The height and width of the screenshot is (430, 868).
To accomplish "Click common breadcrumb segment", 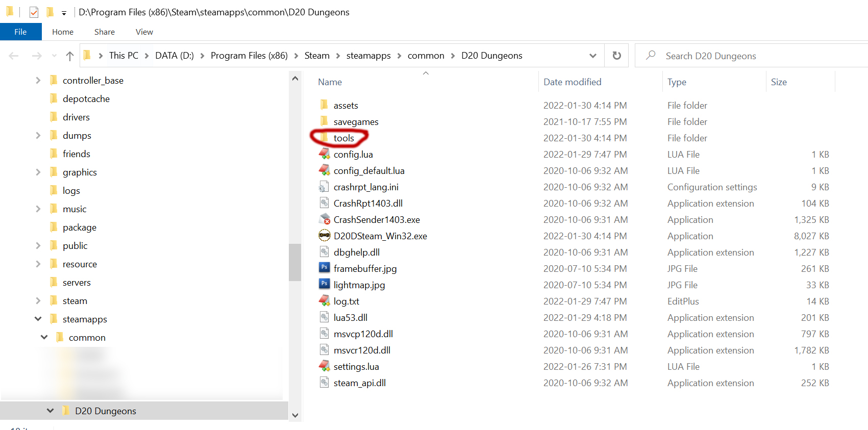I will (426, 56).
